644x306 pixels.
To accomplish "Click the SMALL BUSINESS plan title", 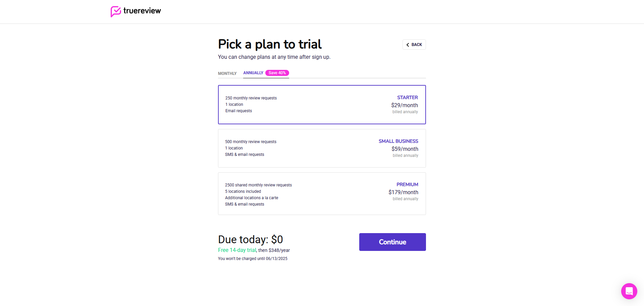I will pyautogui.click(x=398, y=141).
